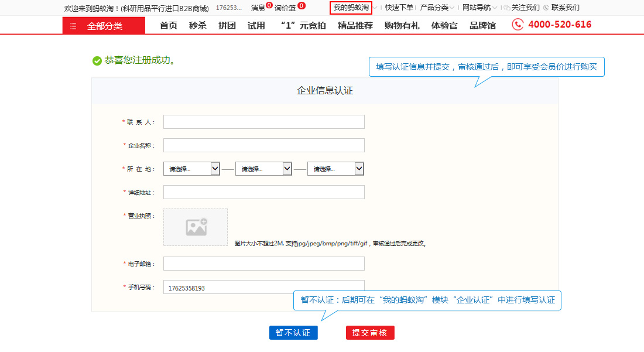644x352 pixels.
Task: Open the 精品推荐 nav item
Action: [355, 25]
